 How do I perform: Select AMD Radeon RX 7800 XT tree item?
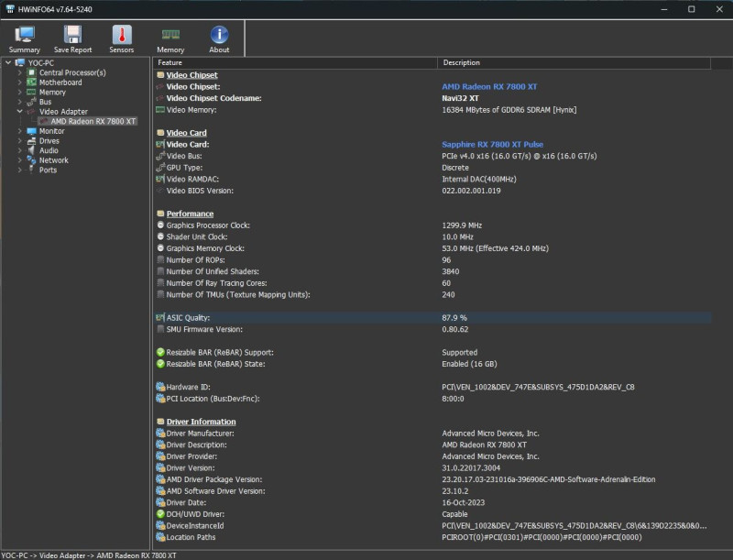click(x=93, y=121)
